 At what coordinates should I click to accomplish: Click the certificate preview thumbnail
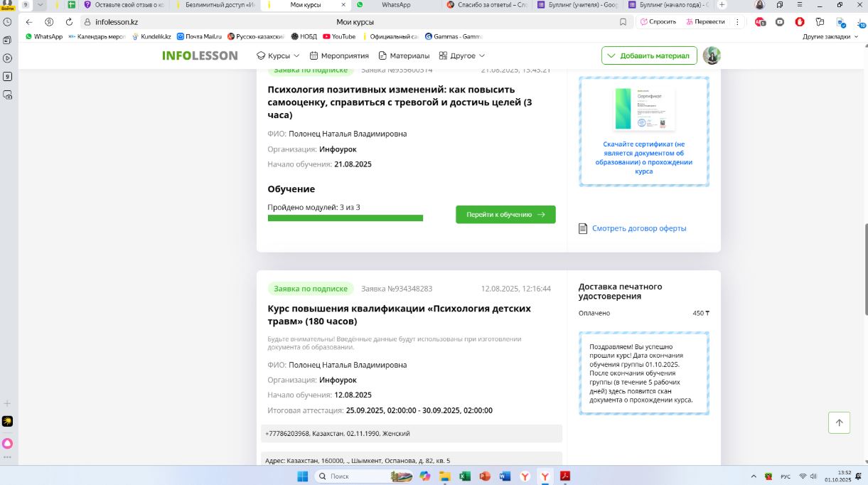coord(644,109)
